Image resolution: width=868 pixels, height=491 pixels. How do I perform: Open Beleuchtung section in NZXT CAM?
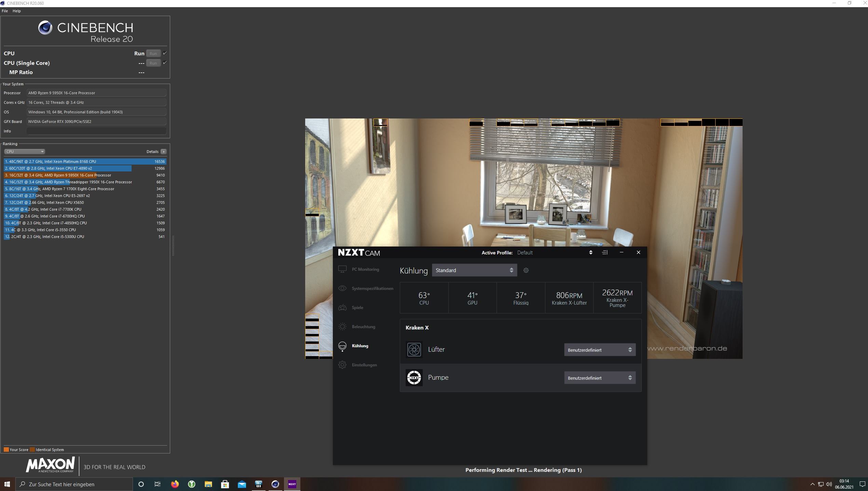(363, 326)
